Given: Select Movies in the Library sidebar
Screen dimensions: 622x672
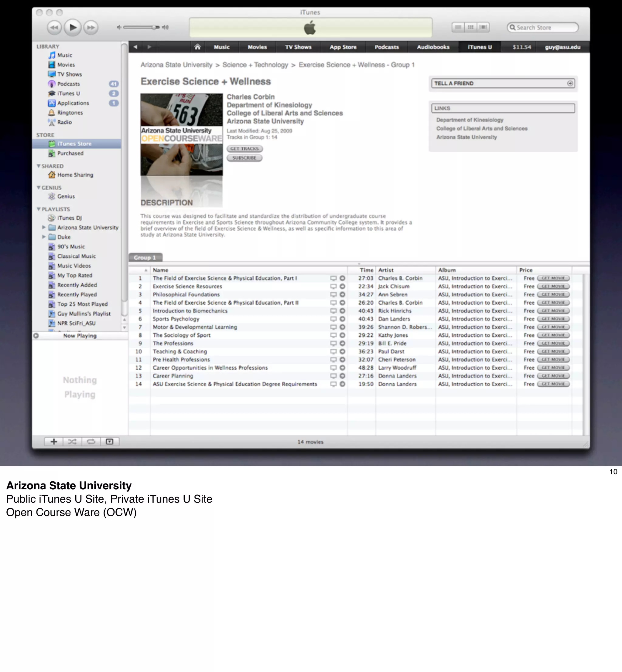Looking at the screenshot, I should point(66,65).
